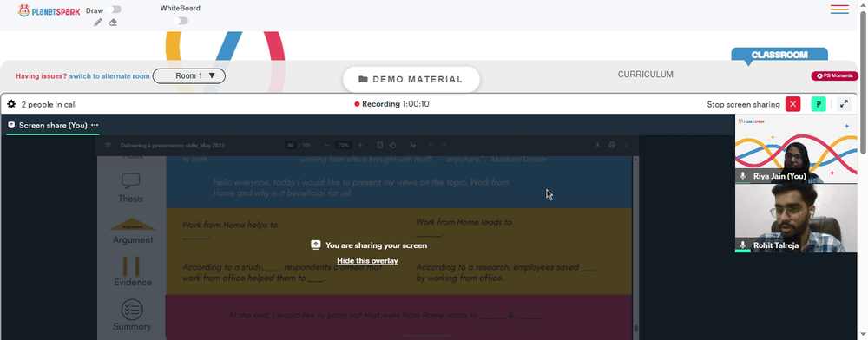Open the Demo Material tab
This screenshot has height=340, width=868.
click(411, 79)
